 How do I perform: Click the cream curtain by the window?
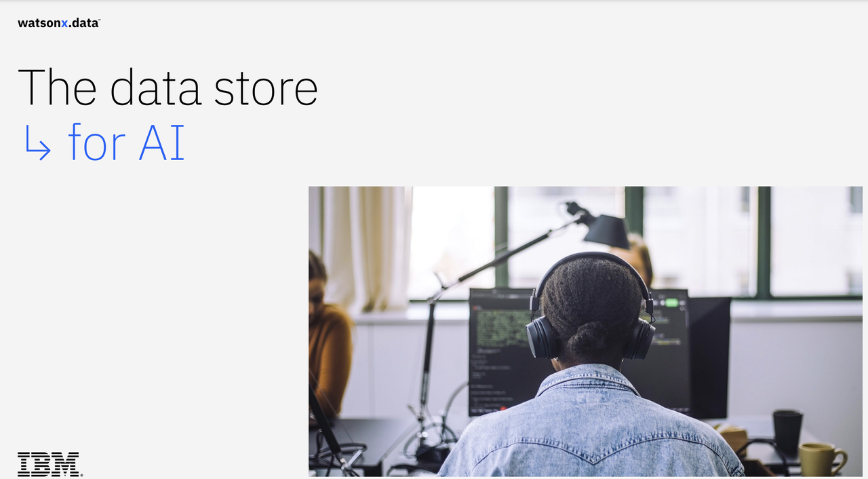tap(367, 248)
